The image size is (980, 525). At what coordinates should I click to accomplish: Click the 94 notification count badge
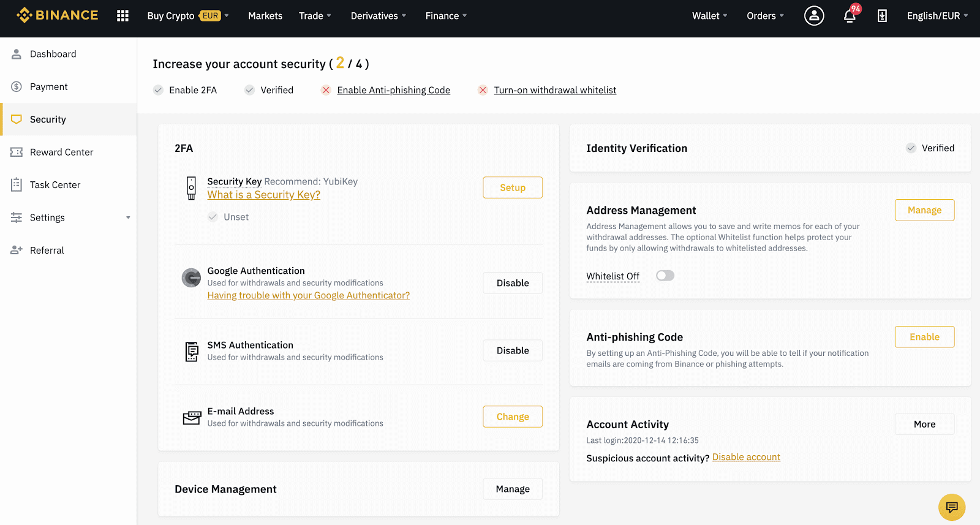coord(856,9)
